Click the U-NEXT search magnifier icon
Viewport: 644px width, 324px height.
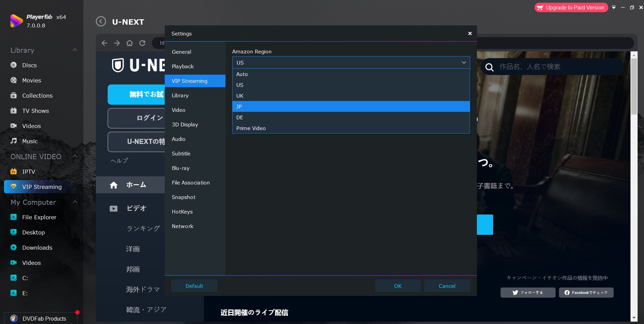click(489, 67)
